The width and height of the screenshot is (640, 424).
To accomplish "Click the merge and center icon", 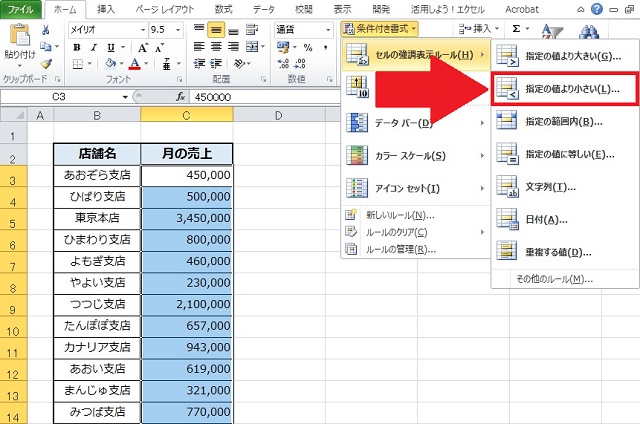I will tap(252, 47).
